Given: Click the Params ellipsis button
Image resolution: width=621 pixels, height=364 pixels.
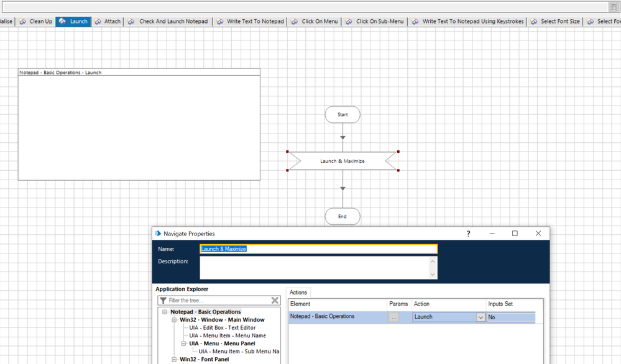Looking at the screenshot, I should click(393, 317).
